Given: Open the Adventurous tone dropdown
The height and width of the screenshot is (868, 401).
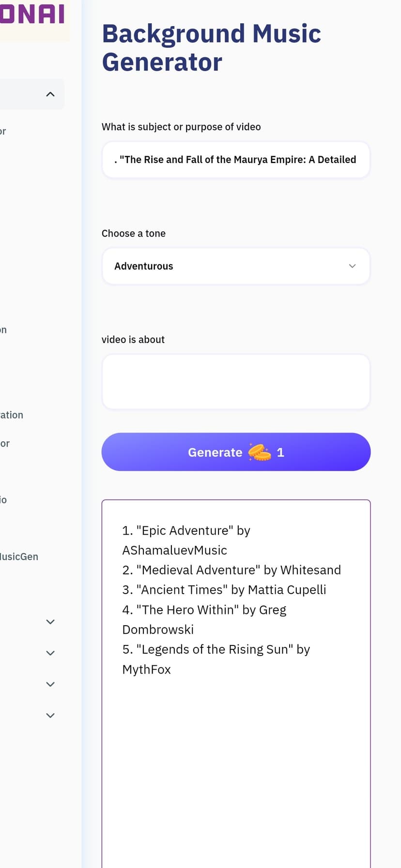Looking at the screenshot, I should 236,266.
